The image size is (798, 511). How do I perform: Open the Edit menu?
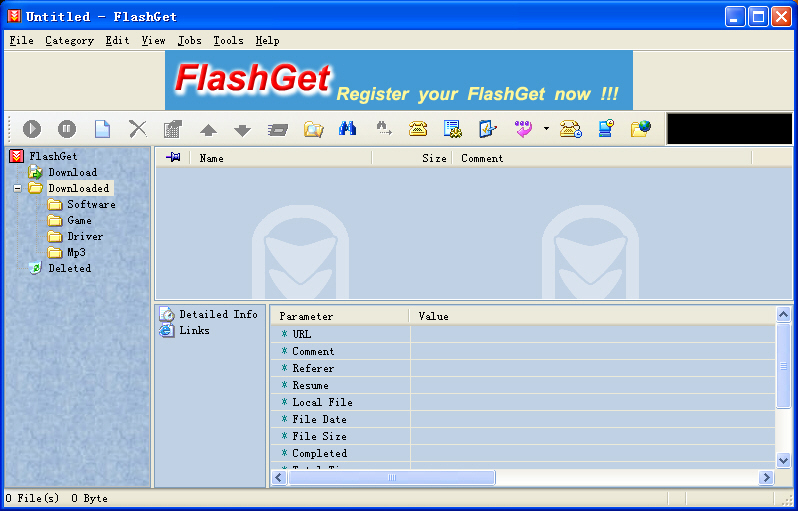[118, 41]
